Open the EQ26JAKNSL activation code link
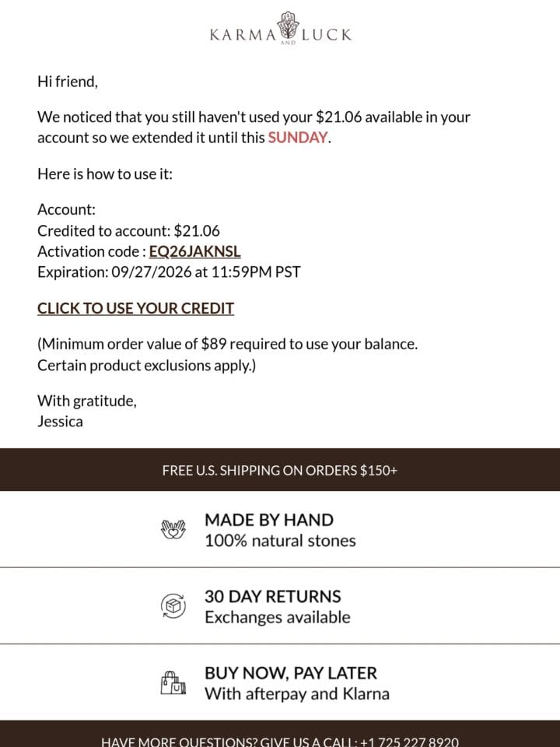560x747 pixels. tap(194, 251)
